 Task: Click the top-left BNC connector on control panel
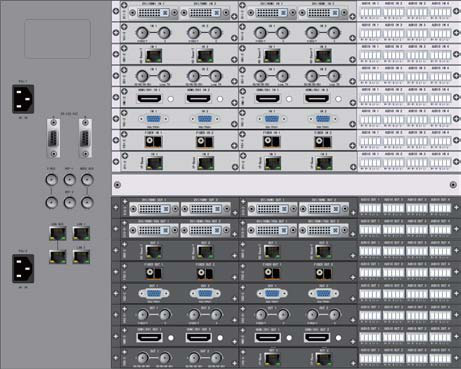point(51,180)
